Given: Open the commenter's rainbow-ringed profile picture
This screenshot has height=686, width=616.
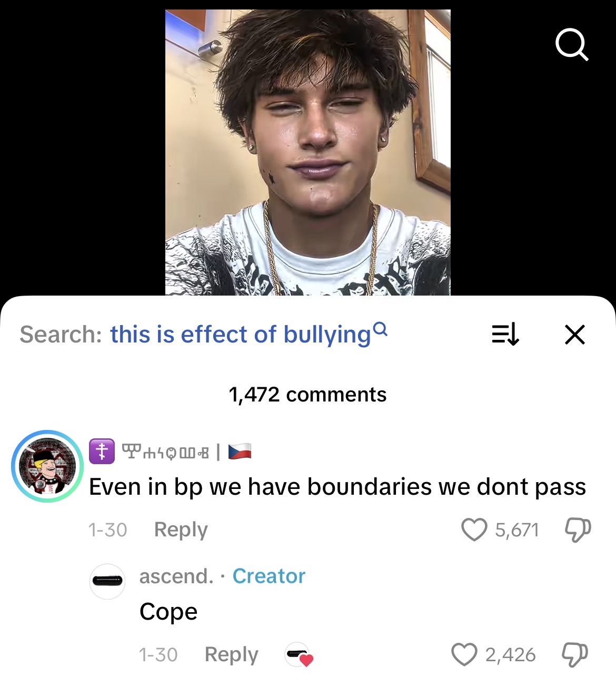Looking at the screenshot, I should [x=48, y=466].
